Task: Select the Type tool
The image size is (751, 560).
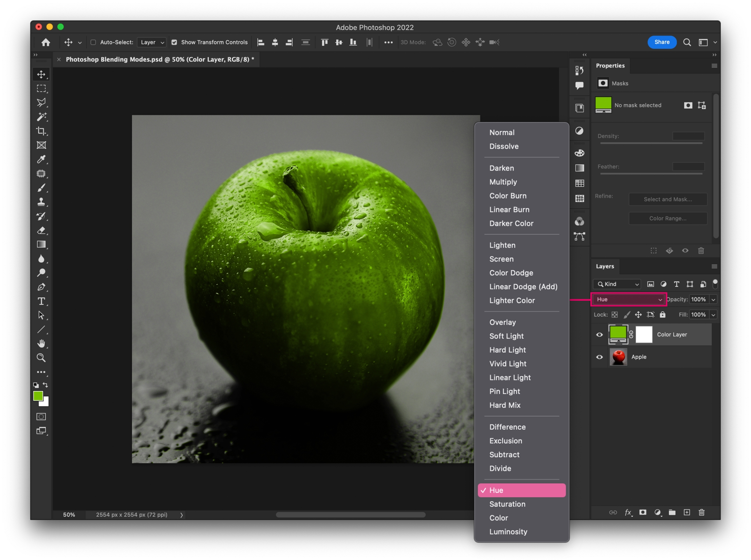Action: point(41,301)
